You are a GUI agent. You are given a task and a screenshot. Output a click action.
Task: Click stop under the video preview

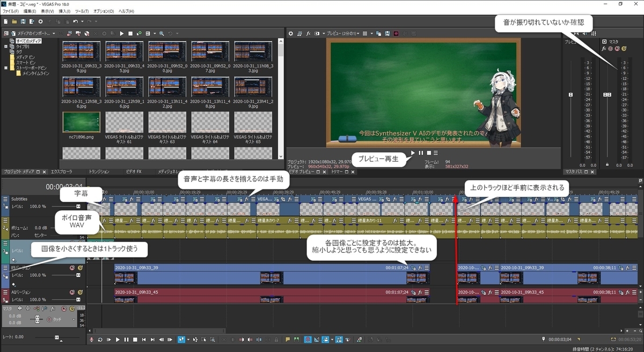(428, 153)
